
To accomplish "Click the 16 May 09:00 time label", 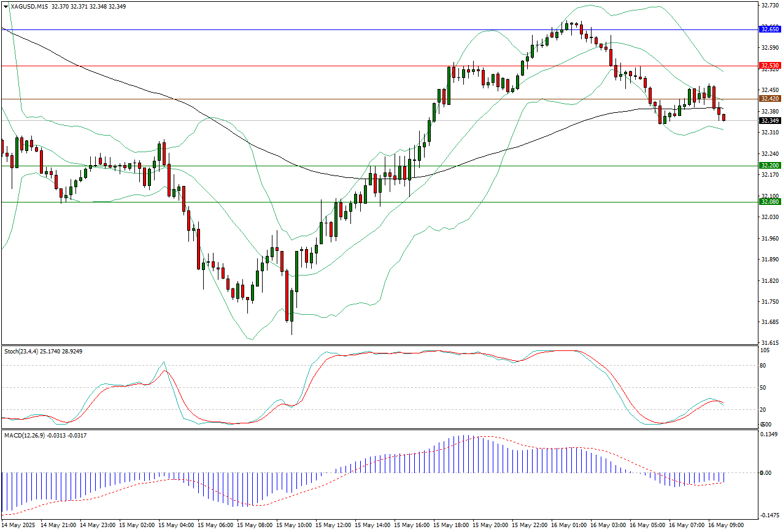I will [x=727, y=526].
